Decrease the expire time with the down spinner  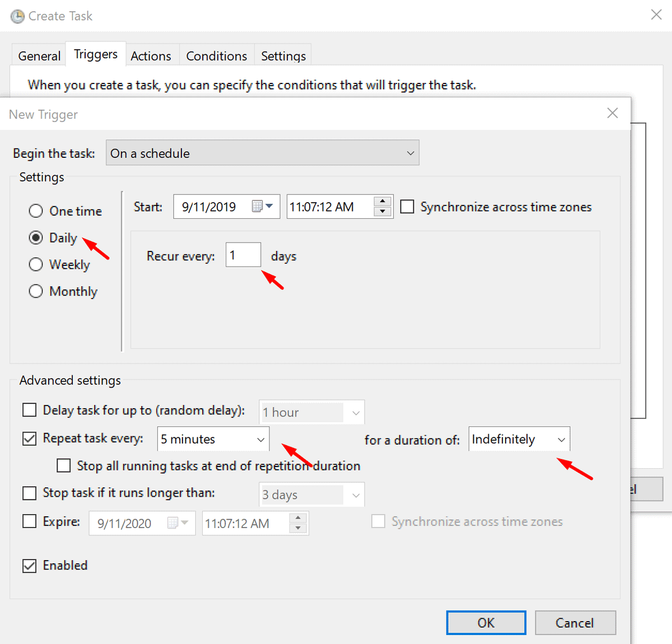coord(298,528)
